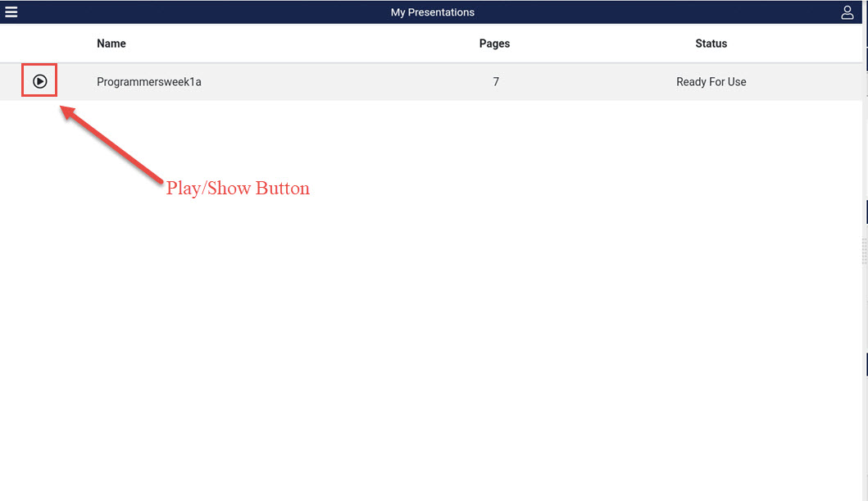This screenshot has height=501, width=868.
Task: Click the Ready For Use status text
Action: [711, 82]
